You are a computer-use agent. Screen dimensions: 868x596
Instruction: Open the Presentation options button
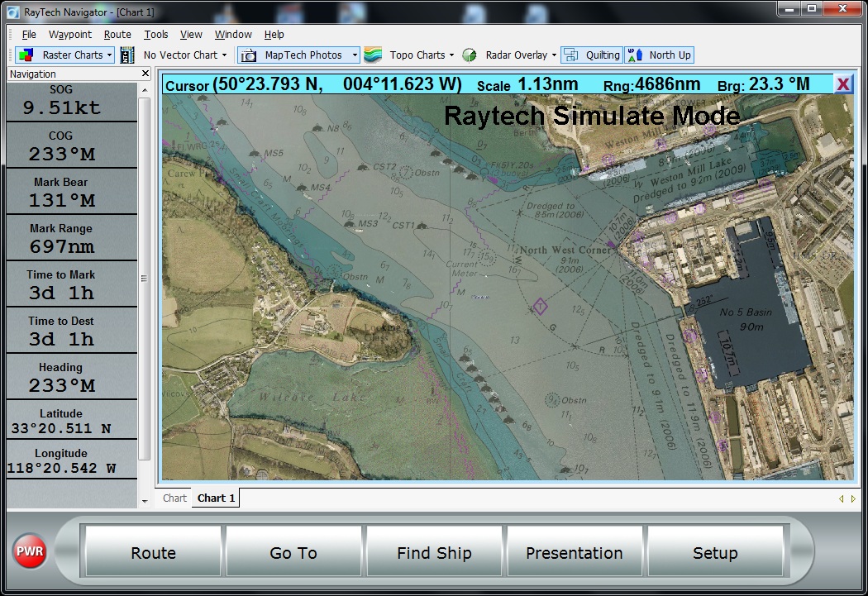click(574, 551)
